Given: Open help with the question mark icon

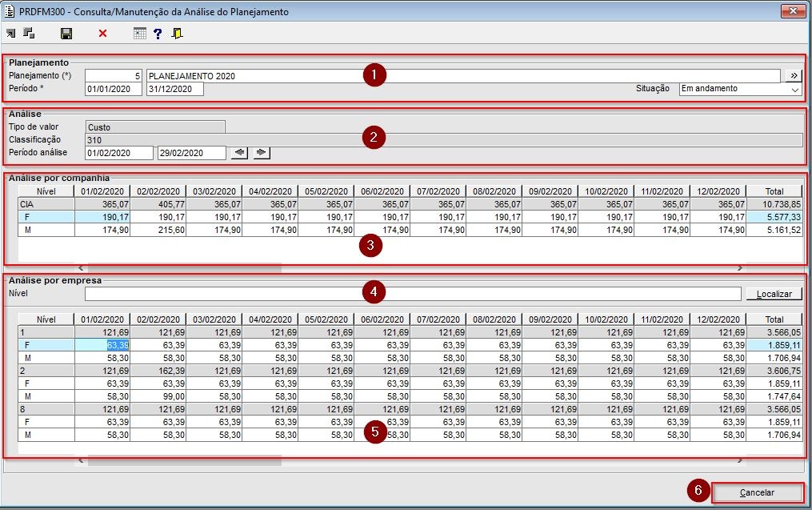Looking at the screenshot, I should click(x=158, y=34).
